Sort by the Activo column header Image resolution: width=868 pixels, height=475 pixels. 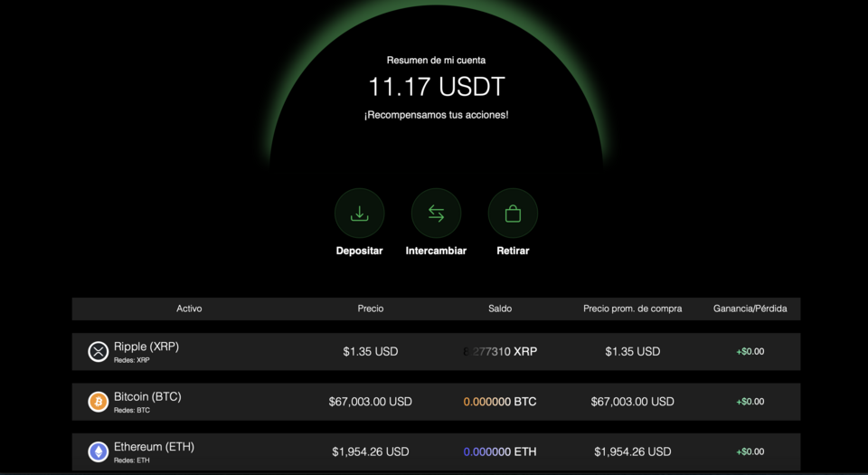(189, 309)
